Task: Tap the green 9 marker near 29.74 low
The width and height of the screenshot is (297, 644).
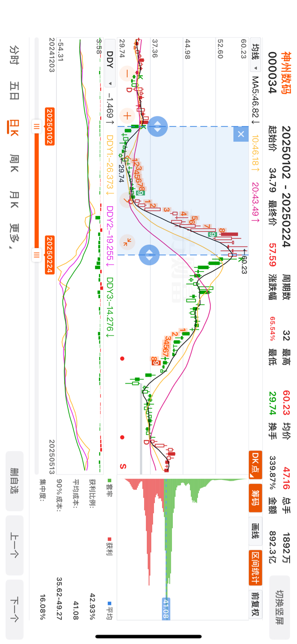Action: [x=140, y=193]
